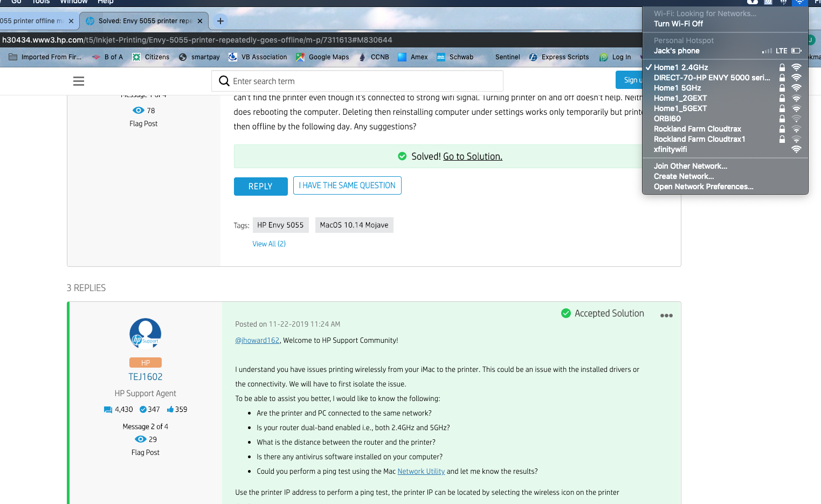This screenshot has width=821, height=504.
Task: Open the Google Maps bookmark
Action: (322, 57)
